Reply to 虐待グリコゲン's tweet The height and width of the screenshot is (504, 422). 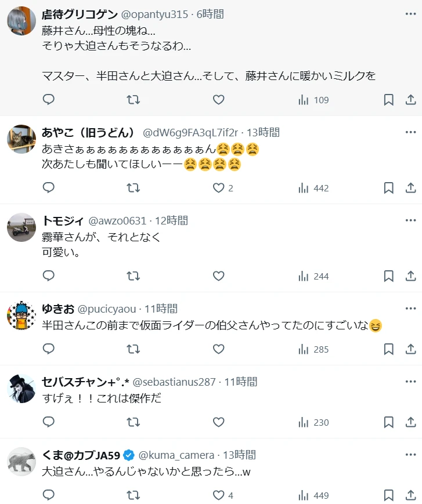49,100
